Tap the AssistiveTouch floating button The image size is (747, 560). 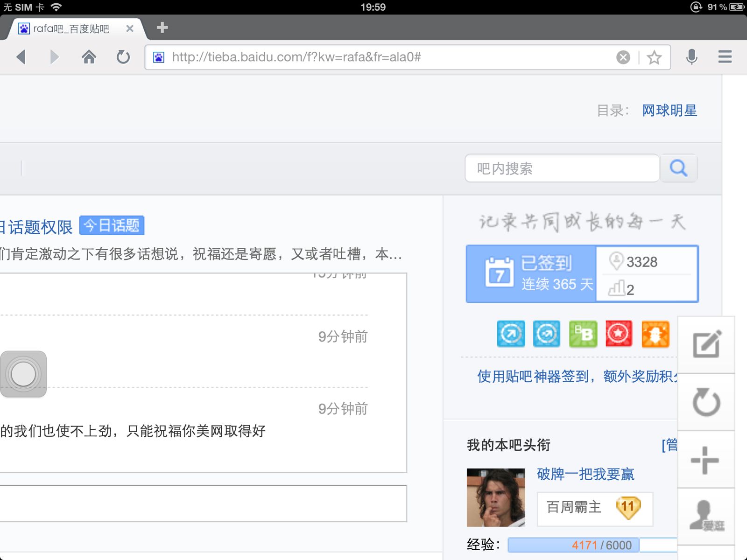coord(23,374)
